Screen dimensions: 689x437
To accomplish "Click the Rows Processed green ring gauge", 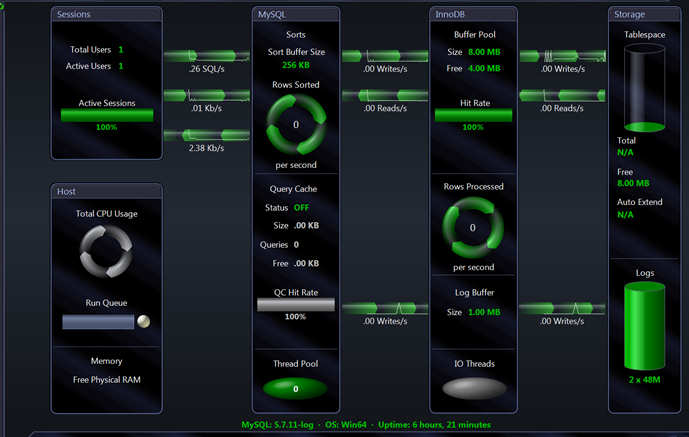I will [473, 227].
